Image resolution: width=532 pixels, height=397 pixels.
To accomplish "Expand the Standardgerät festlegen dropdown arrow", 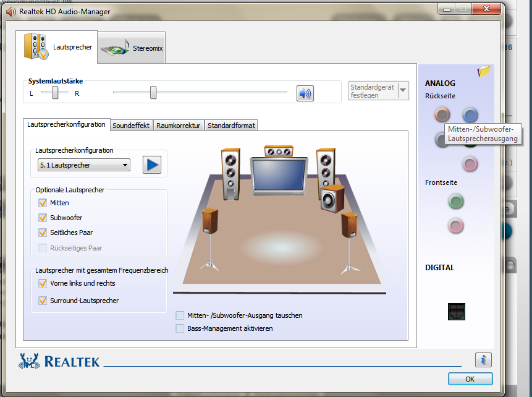I will point(403,90).
